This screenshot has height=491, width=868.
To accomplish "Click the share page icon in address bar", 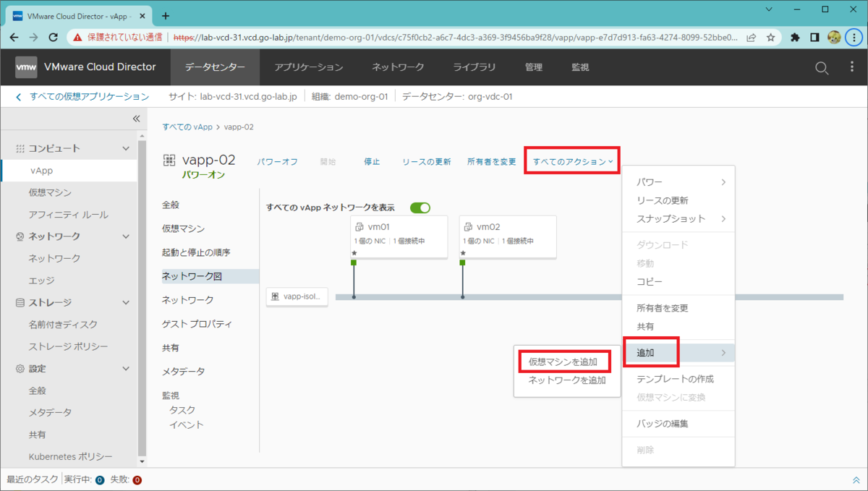I will pyautogui.click(x=752, y=37).
